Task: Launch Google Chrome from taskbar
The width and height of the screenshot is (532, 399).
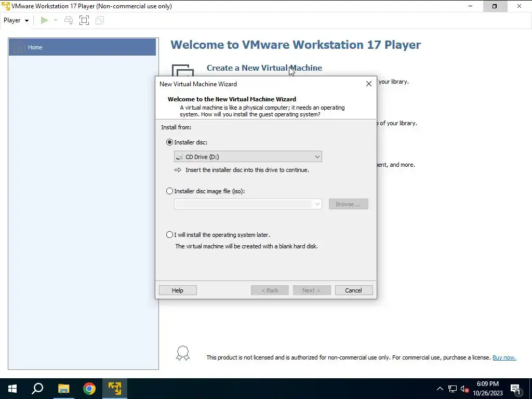Action: 89,389
